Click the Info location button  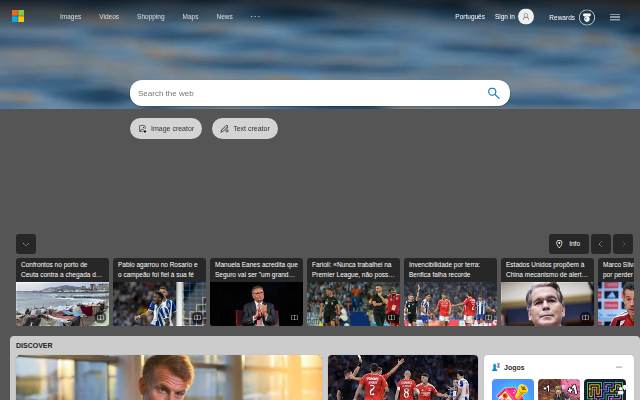(569, 244)
